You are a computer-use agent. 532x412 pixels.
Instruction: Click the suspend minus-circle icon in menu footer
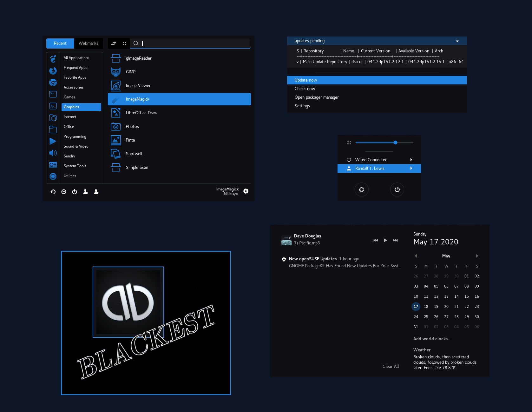pos(64,192)
